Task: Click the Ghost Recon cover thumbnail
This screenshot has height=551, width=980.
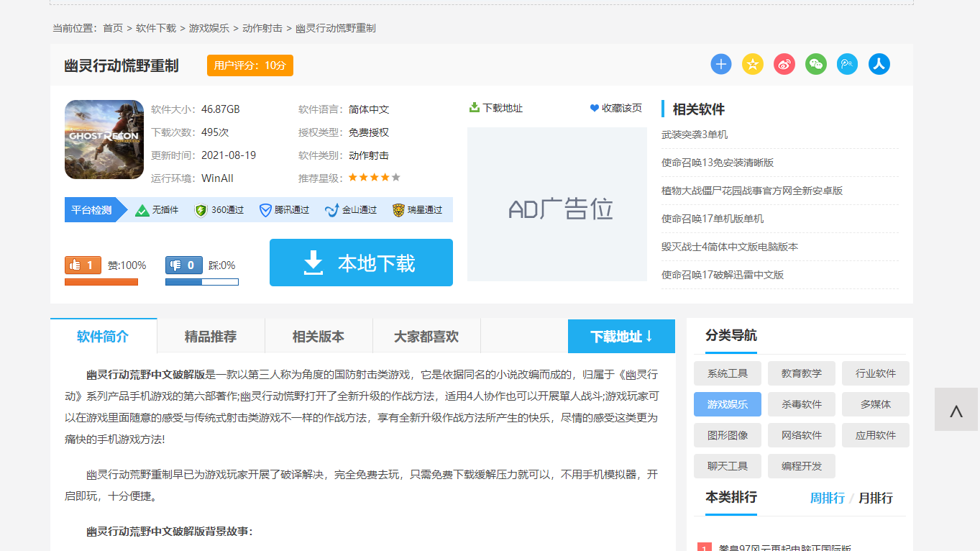Action: (x=104, y=139)
